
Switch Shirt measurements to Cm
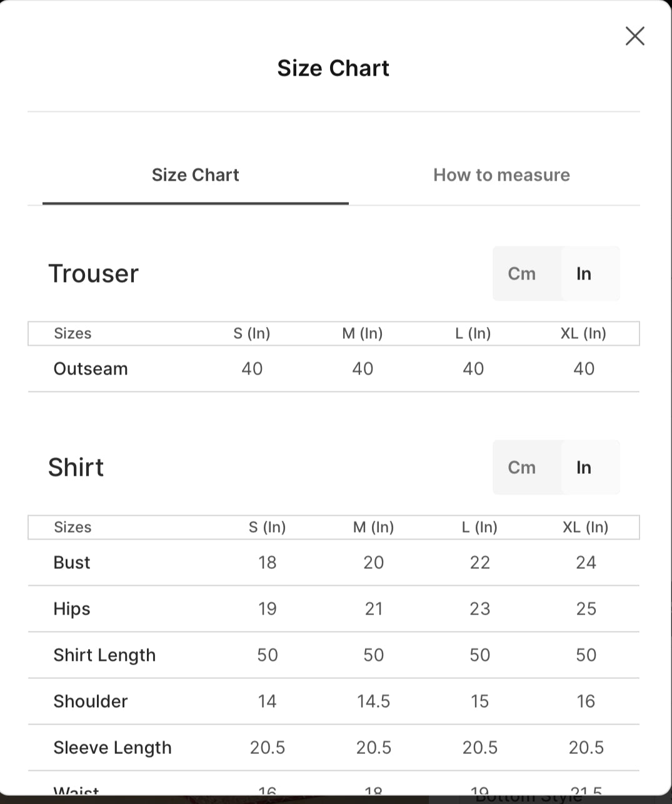[522, 467]
